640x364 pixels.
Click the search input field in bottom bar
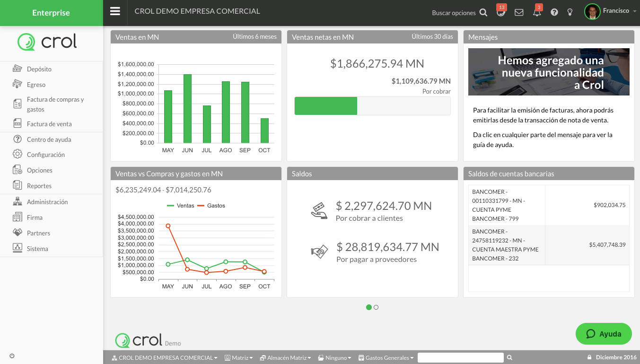click(461, 358)
